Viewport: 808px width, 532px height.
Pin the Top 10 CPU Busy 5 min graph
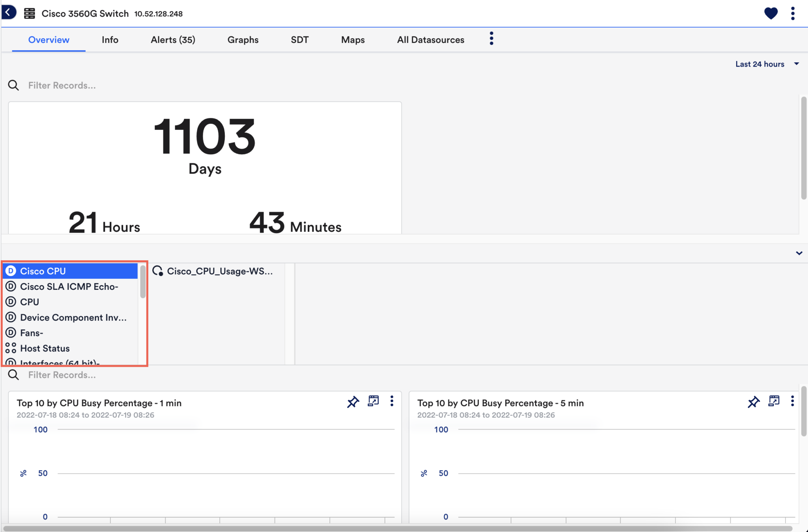tap(753, 402)
